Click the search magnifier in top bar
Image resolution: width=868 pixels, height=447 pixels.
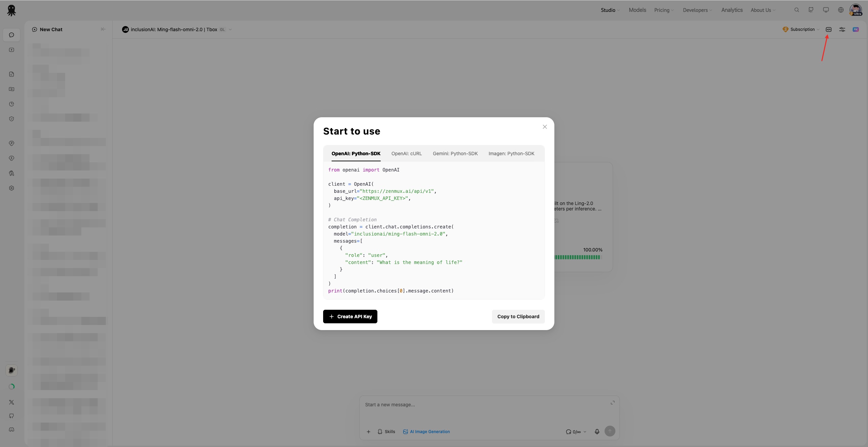[796, 10]
